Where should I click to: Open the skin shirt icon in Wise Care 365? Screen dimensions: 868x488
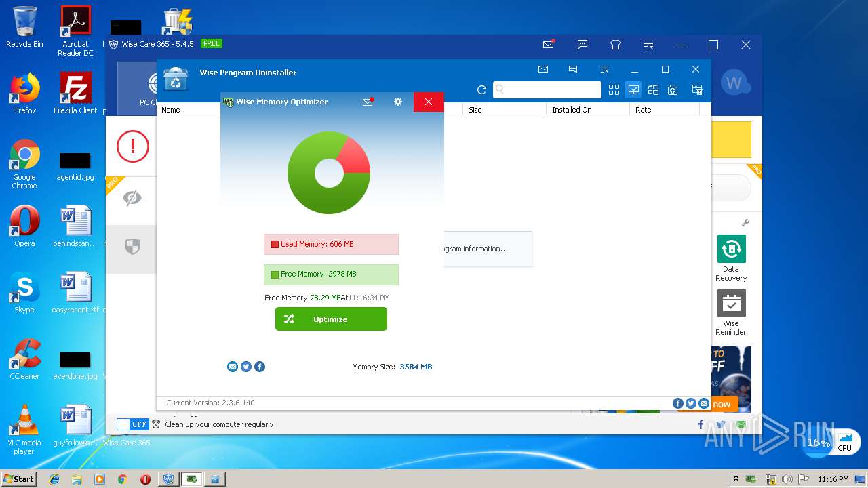pos(616,45)
